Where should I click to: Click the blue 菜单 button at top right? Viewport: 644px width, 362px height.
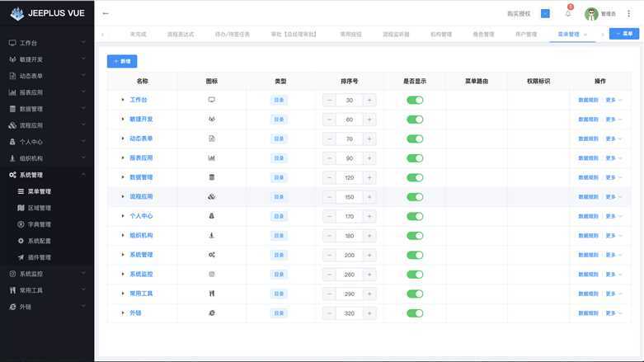pos(624,34)
